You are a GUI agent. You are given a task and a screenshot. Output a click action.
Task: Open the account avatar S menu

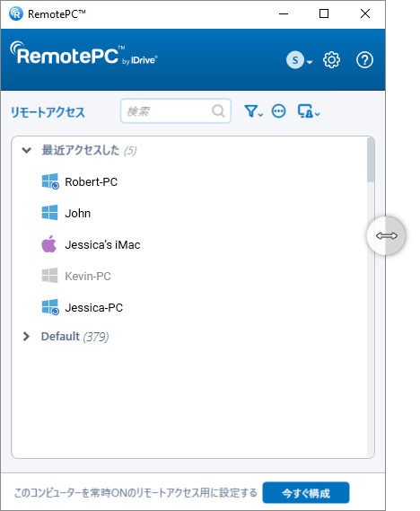point(299,60)
